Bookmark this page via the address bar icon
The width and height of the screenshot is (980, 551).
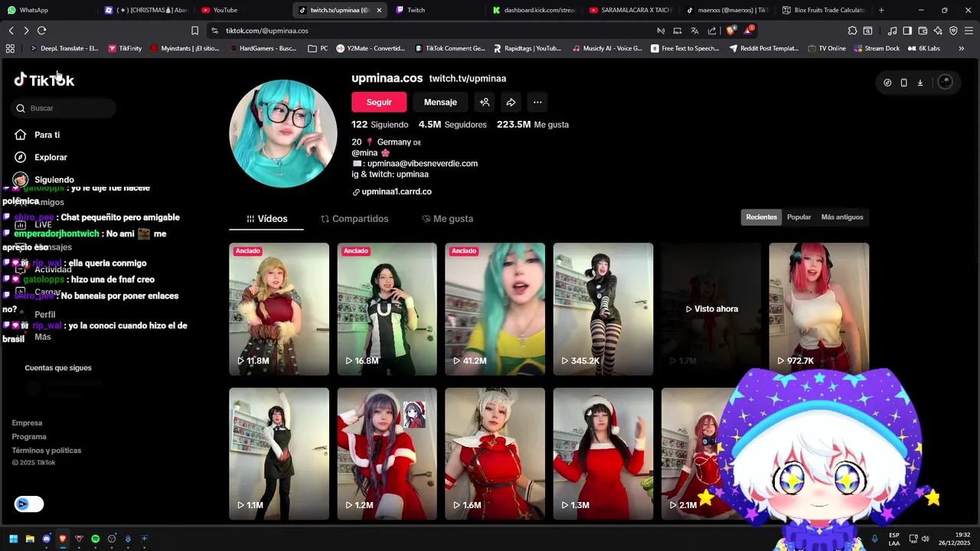click(x=194, y=31)
